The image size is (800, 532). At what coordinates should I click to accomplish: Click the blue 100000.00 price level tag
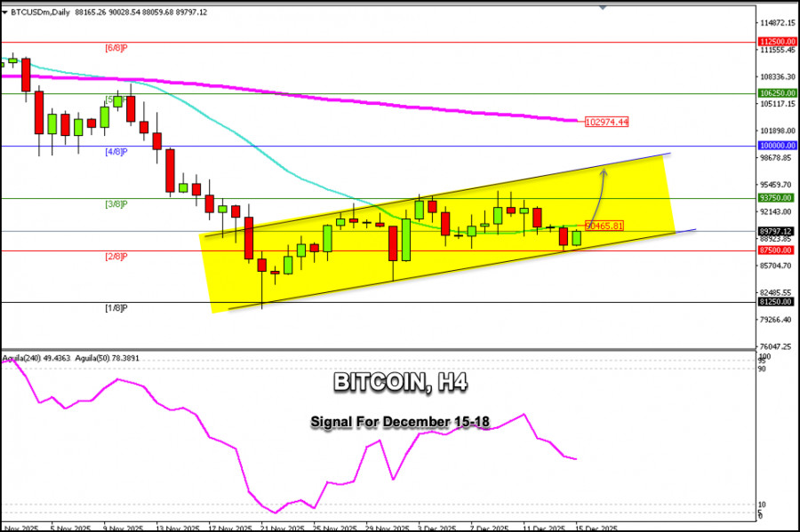point(777,146)
